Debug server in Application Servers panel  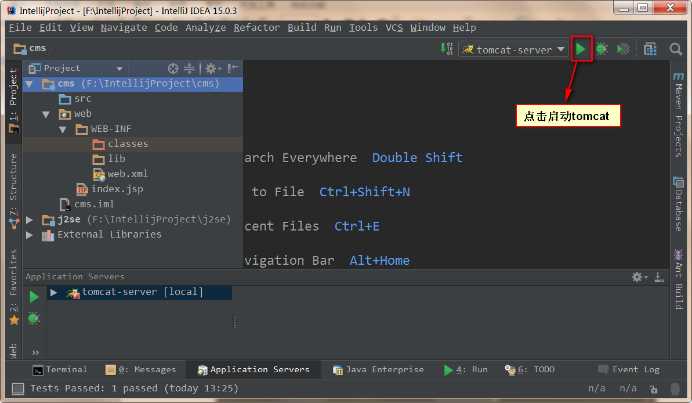click(x=34, y=318)
